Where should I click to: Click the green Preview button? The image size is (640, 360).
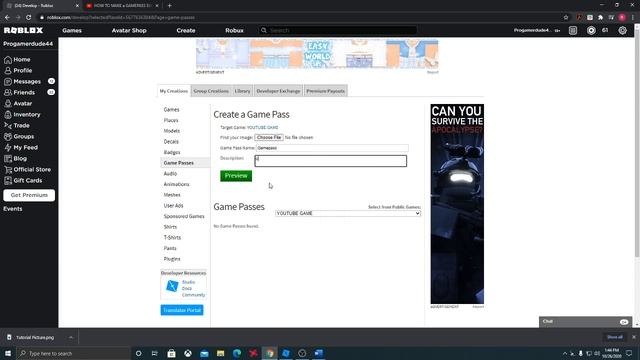(x=236, y=176)
